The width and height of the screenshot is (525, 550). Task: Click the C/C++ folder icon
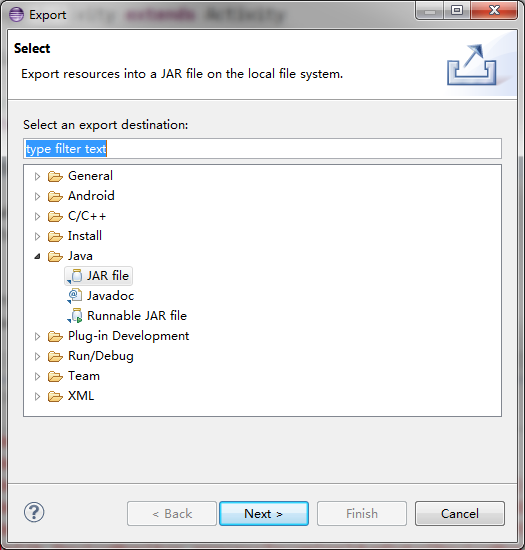point(55,216)
